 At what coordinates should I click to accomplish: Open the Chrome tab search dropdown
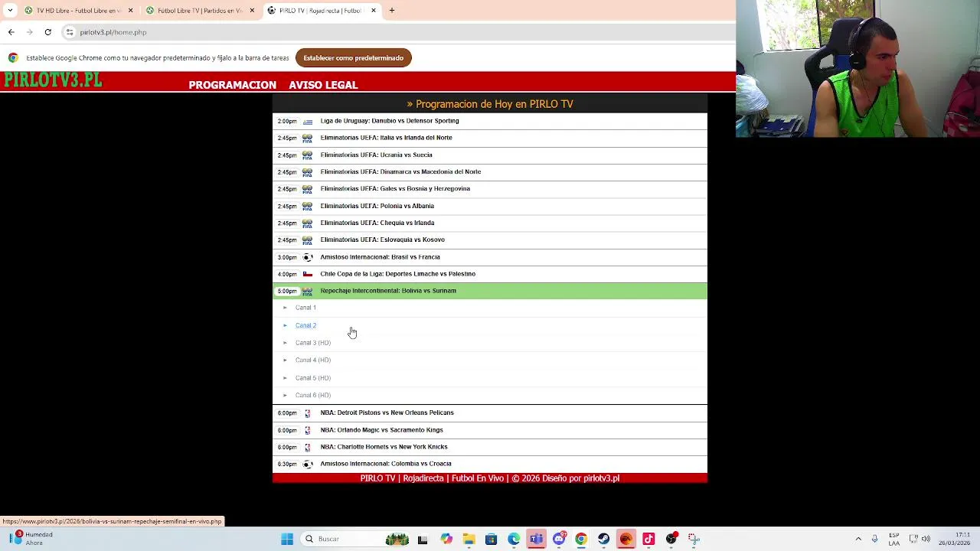tap(10, 11)
